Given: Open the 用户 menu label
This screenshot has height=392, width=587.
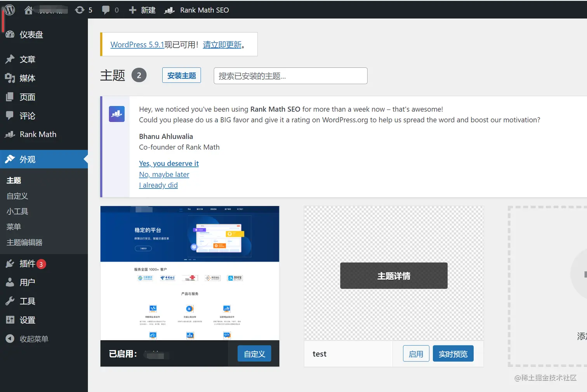Looking at the screenshot, I should [28, 282].
